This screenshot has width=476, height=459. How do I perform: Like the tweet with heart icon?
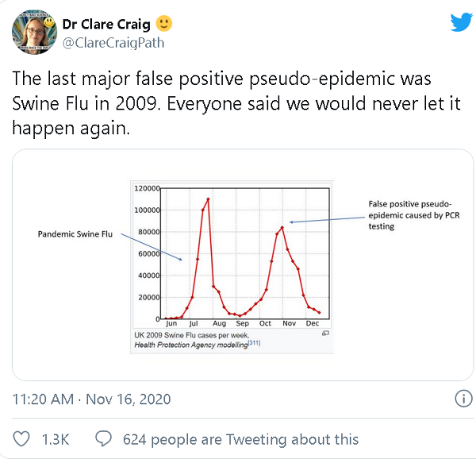pyautogui.click(x=21, y=438)
